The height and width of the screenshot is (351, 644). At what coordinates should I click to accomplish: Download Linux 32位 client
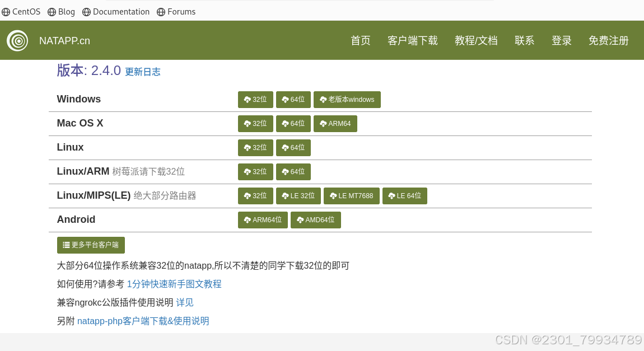tap(255, 148)
